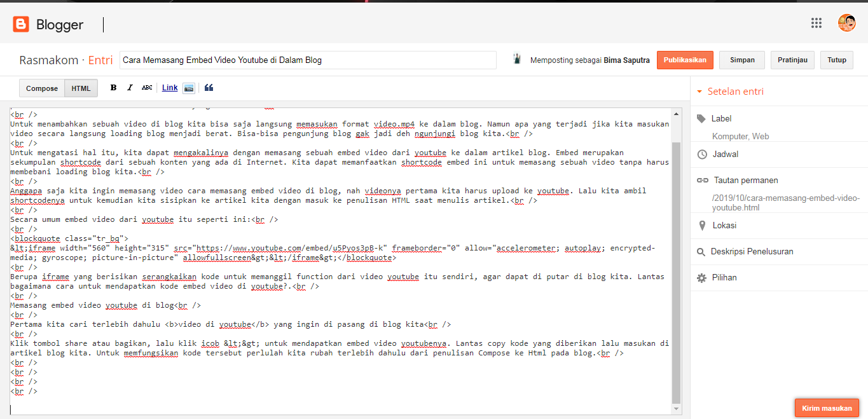Image resolution: width=868 pixels, height=419 pixels.
Task: Click the Blogger logo icon
Action: click(21, 24)
